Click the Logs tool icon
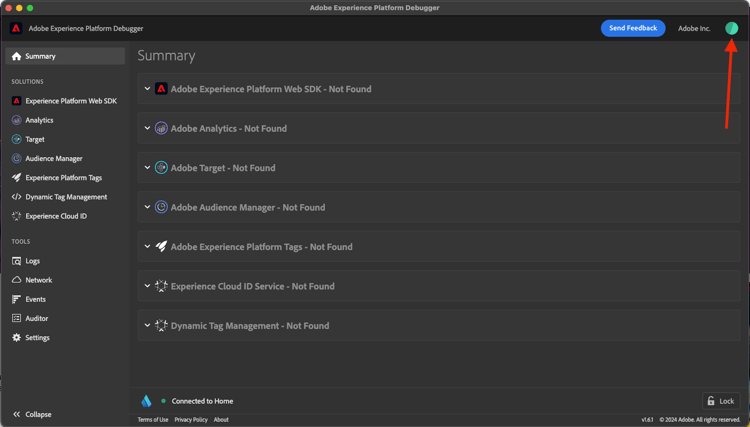 coord(16,261)
